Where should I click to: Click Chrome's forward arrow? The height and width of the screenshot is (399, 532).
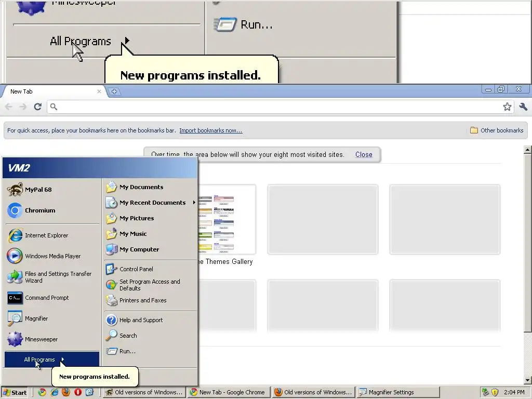point(23,107)
